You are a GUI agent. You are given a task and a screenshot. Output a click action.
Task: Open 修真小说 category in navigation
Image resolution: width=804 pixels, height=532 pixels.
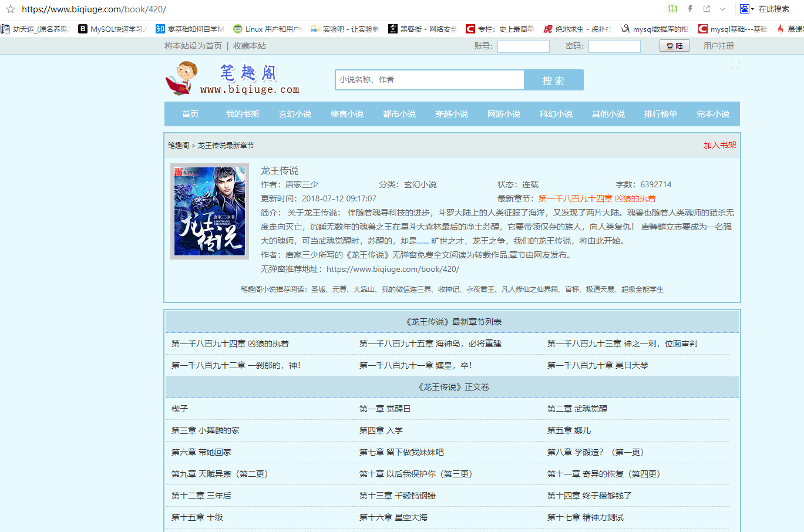347,114
